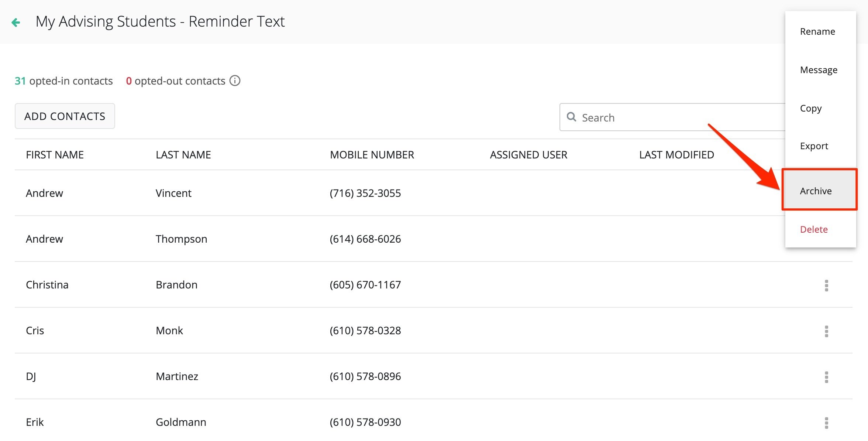Open three-dot menu for Cris Monk

pyautogui.click(x=826, y=331)
